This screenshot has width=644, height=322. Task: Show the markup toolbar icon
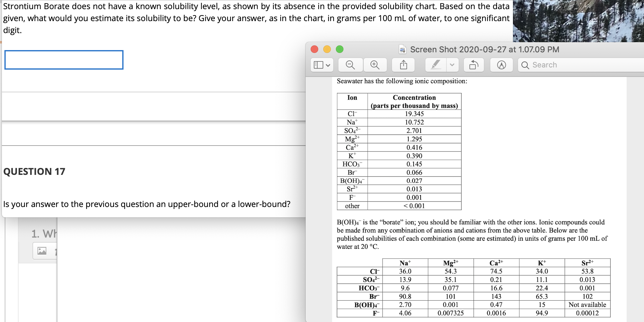click(x=502, y=65)
